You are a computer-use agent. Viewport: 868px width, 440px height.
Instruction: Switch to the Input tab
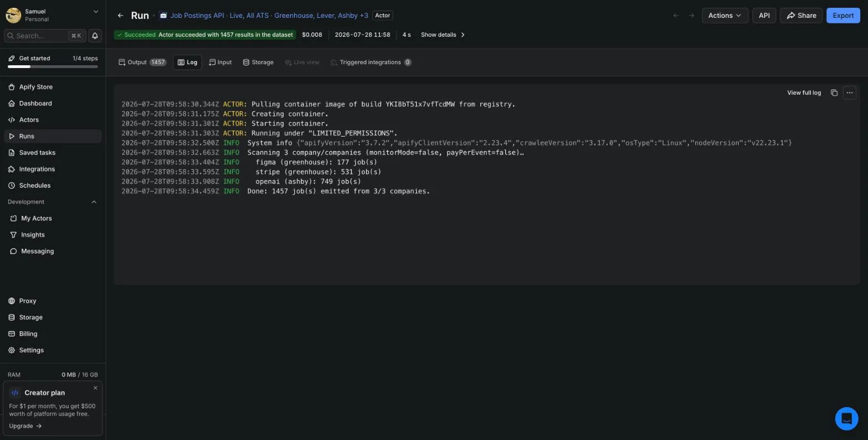(x=220, y=62)
